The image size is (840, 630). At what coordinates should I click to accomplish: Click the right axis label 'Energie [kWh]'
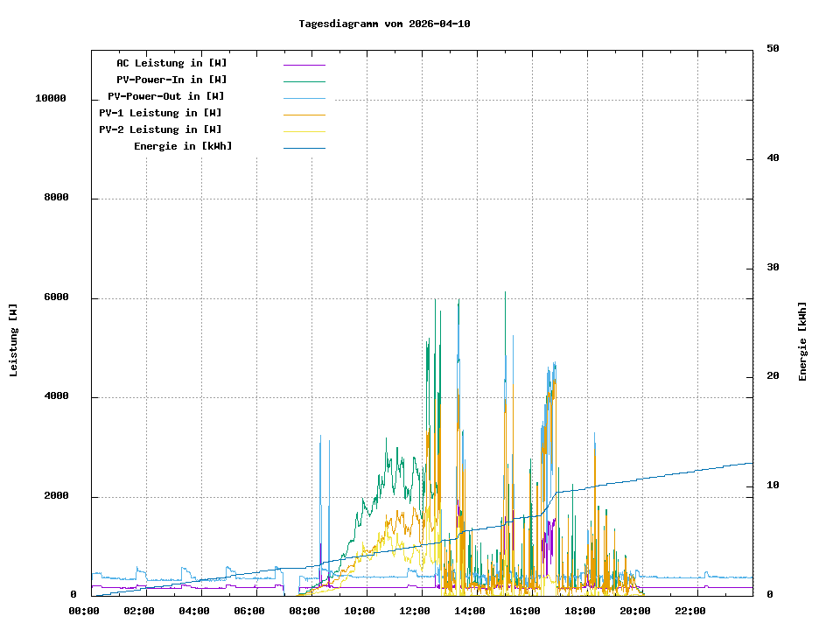click(x=802, y=341)
